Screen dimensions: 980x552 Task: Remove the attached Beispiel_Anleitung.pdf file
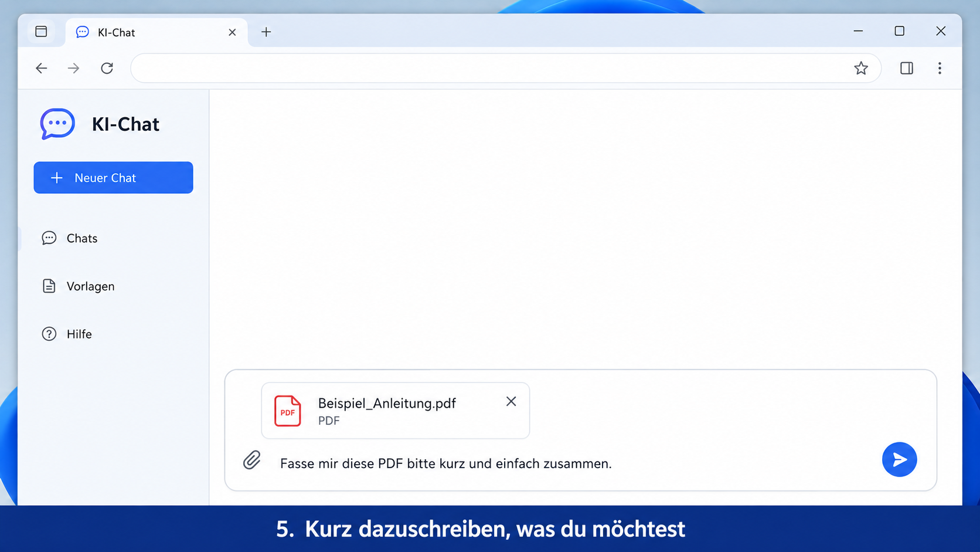point(511,401)
